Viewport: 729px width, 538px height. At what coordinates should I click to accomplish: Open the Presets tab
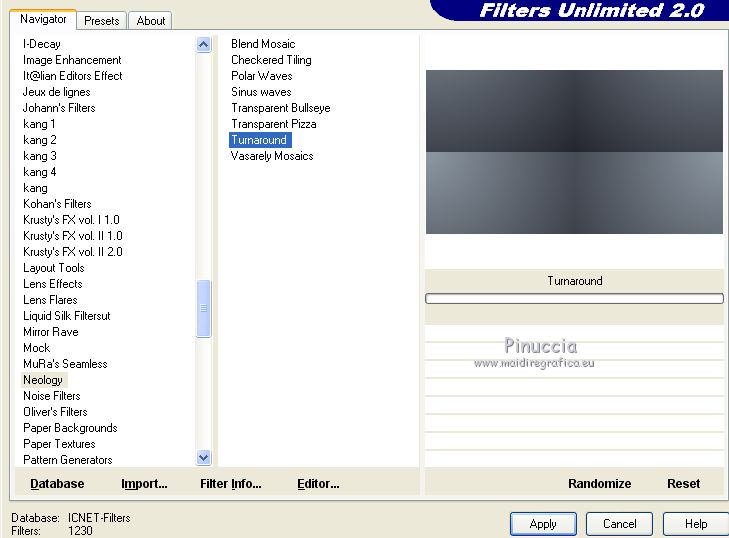coord(101,21)
